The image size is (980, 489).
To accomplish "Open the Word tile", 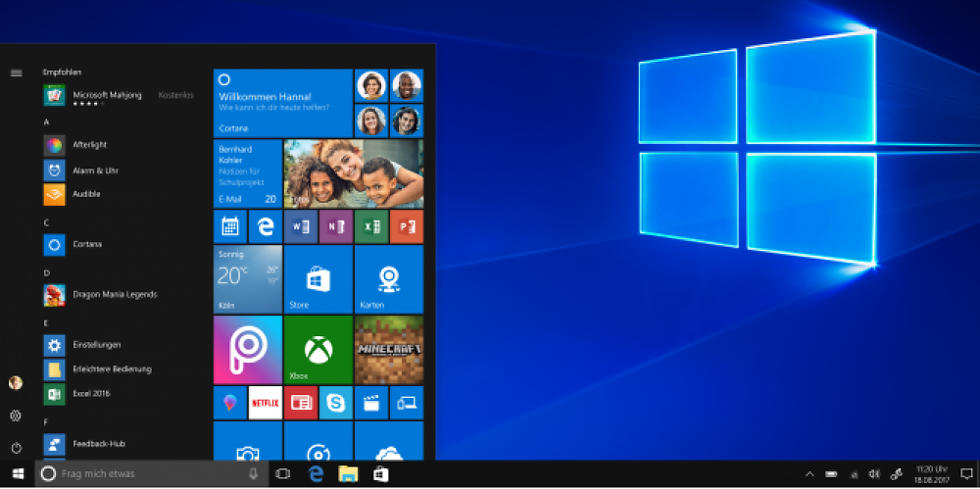I will [301, 226].
